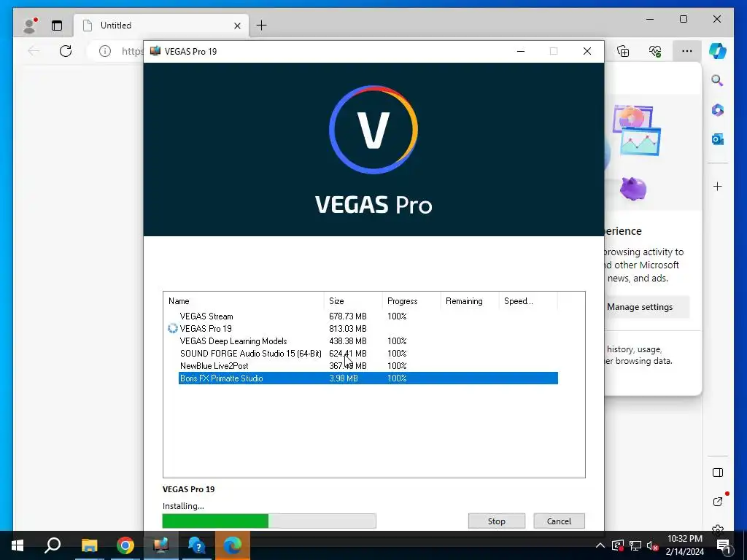The image size is (747, 560).
Task: Open Edge Collections icon
Action: [623, 51]
